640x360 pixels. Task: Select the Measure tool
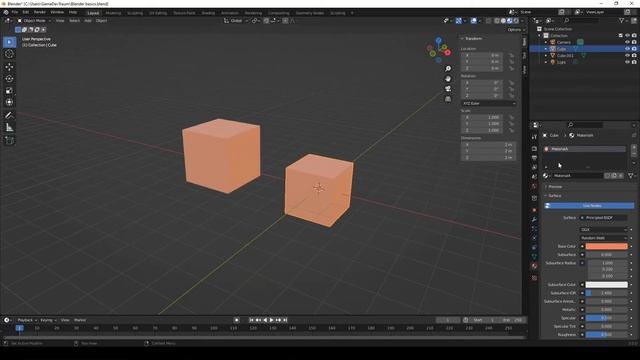click(9, 128)
